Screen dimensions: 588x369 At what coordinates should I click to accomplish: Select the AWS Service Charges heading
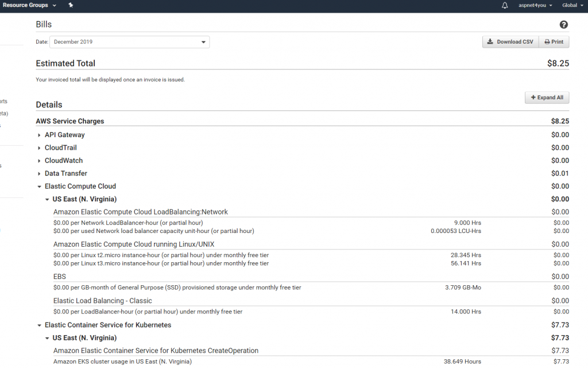[69, 121]
